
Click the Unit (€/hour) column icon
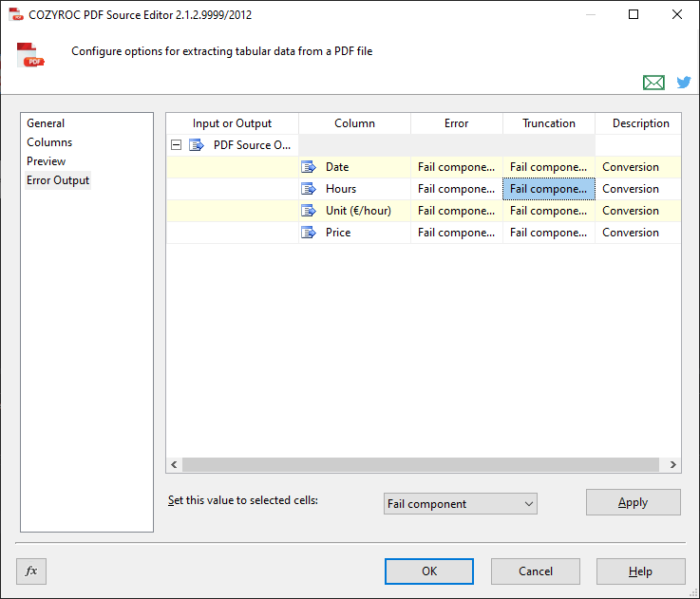309,211
